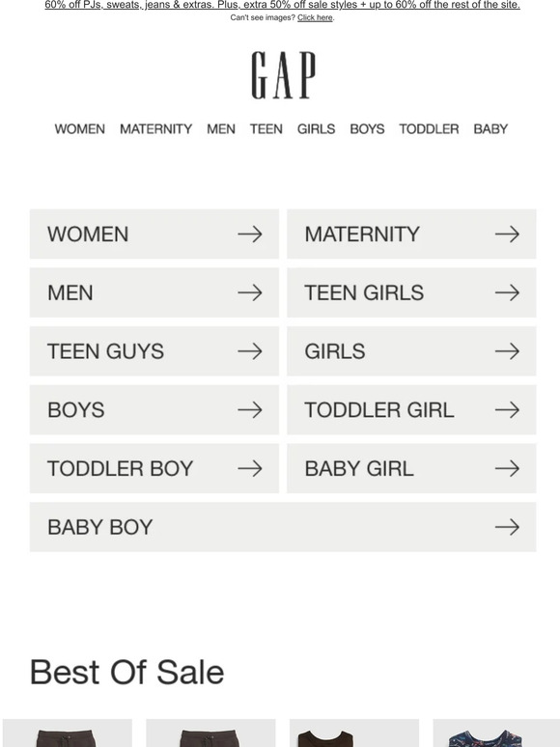Click the arrow icon in TEEN GUYS tile

coord(250,351)
